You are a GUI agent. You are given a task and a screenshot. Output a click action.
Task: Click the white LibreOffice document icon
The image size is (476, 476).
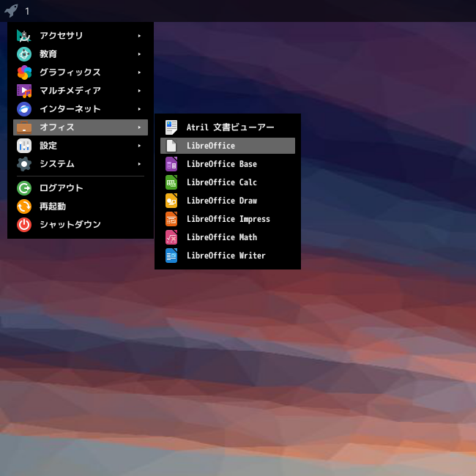(x=171, y=146)
